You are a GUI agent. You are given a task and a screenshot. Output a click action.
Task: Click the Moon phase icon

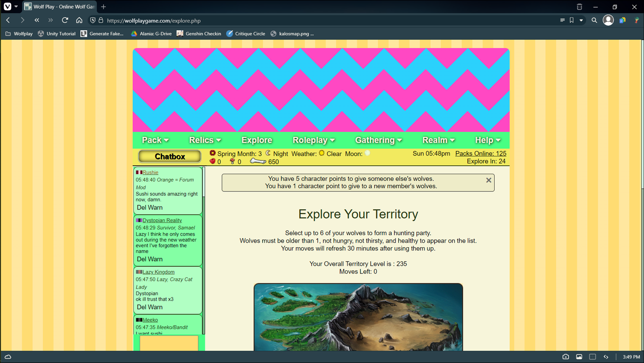coord(367,154)
